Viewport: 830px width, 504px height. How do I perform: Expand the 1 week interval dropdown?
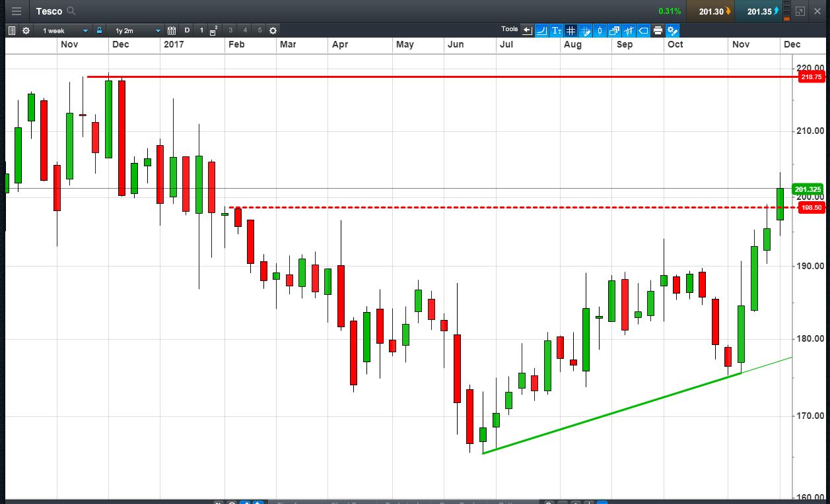click(65, 30)
